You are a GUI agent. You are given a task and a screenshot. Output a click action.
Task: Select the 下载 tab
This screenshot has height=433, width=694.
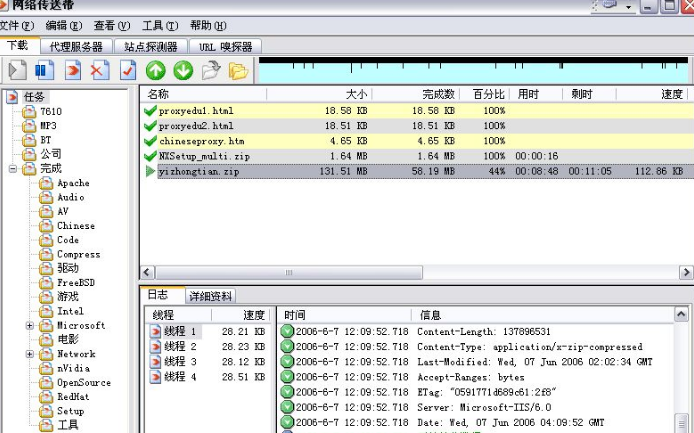pos(18,45)
